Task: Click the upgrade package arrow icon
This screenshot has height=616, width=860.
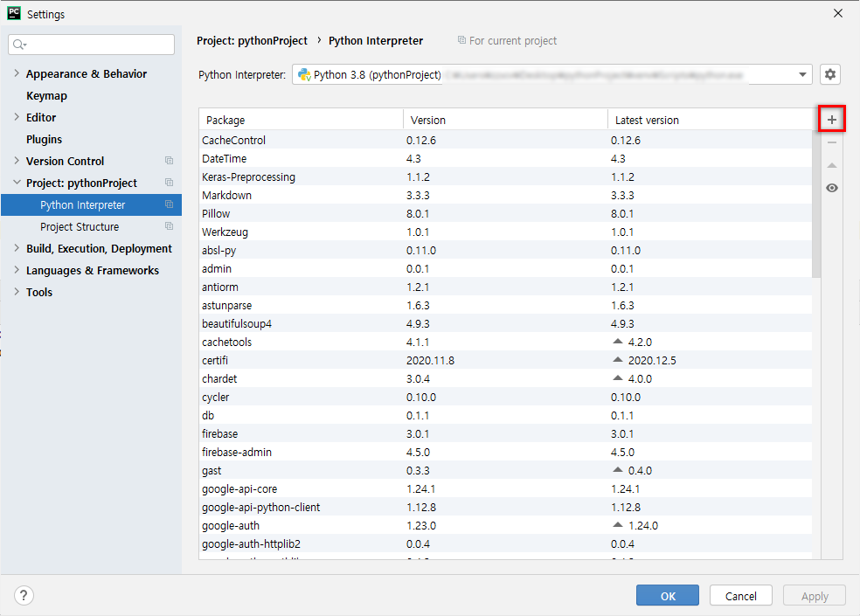Action: pos(831,165)
